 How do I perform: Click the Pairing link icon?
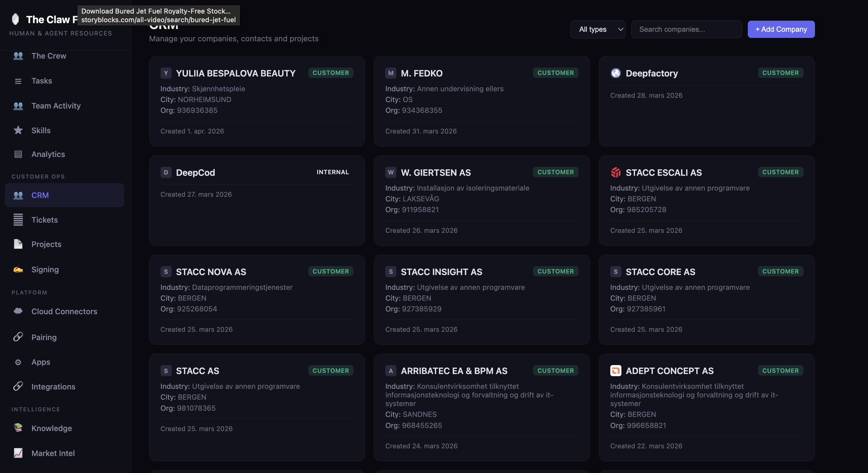[x=18, y=337]
